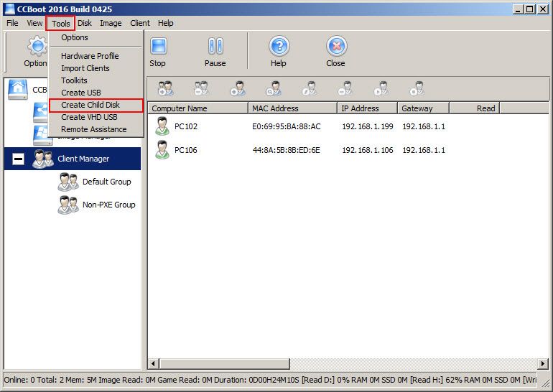Click the Client Manager people icon
Screen dimensions: 553x392
coord(42,159)
